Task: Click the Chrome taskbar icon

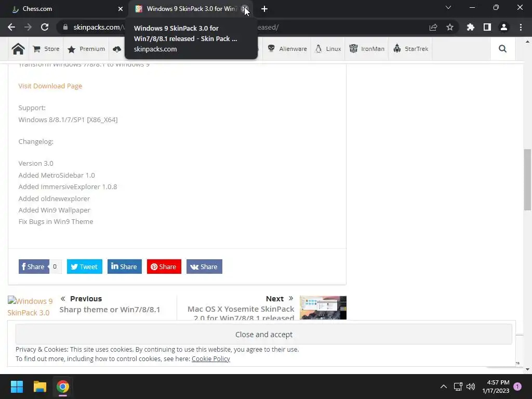Action: [63, 387]
